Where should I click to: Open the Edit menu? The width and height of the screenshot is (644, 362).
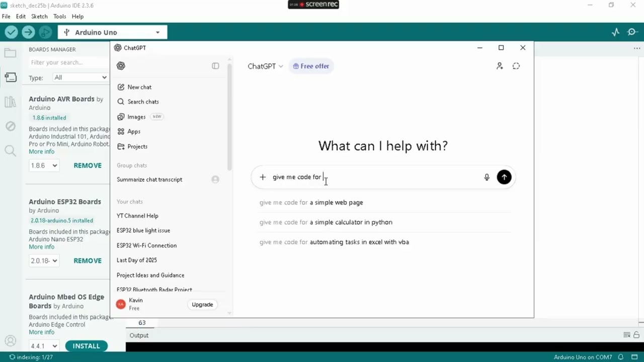(x=21, y=17)
